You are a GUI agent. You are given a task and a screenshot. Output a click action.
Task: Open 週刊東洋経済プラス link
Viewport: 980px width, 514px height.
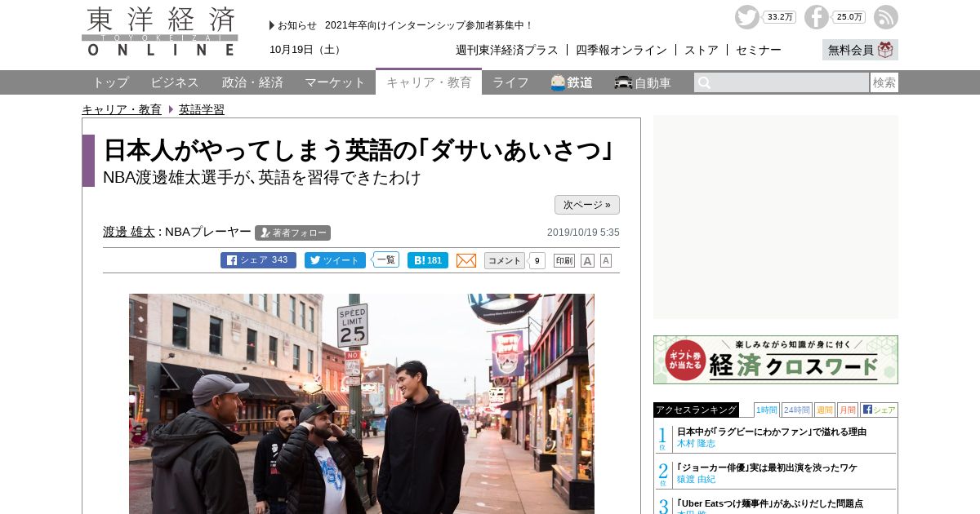(507, 50)
